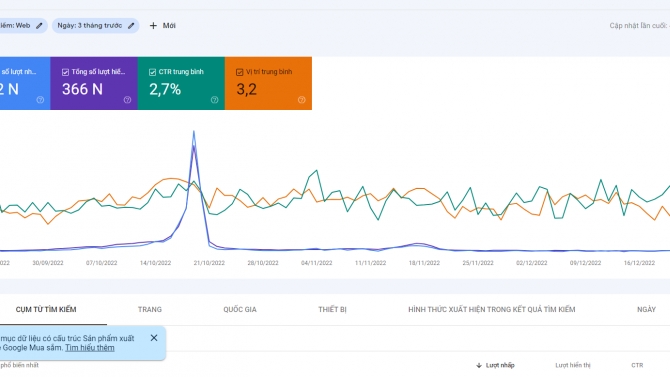Click the '09/12/2022' date label on the chart

point(585,263)
